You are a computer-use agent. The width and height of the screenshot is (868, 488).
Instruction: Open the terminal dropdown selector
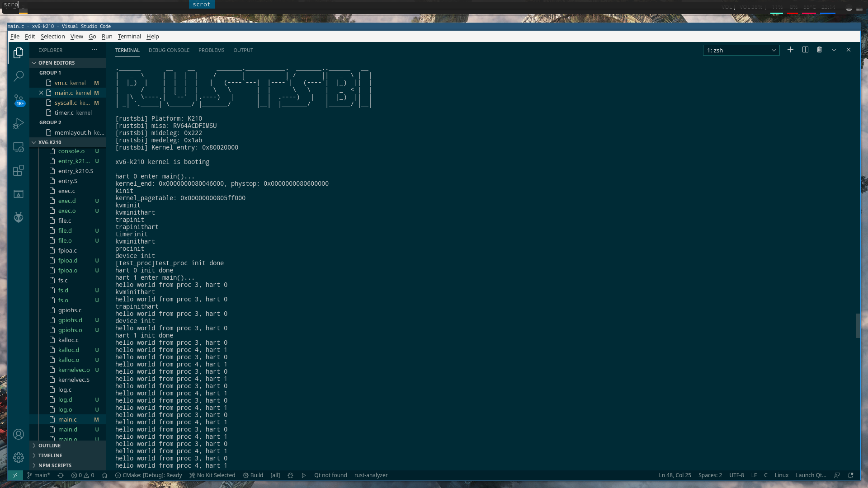774,49
